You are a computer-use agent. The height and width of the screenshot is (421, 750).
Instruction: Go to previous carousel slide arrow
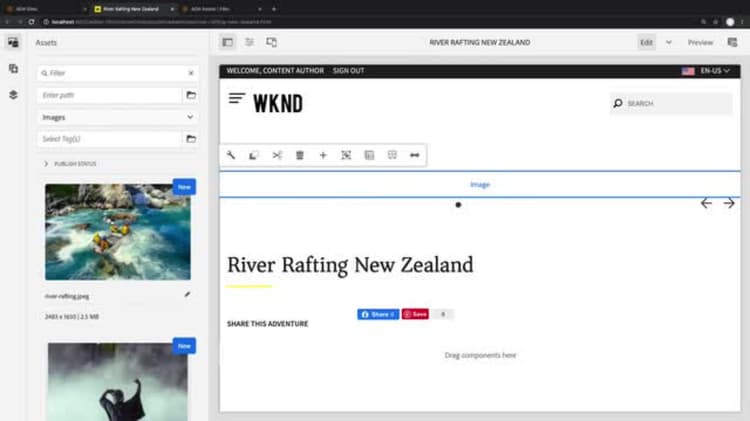[706, 203]
